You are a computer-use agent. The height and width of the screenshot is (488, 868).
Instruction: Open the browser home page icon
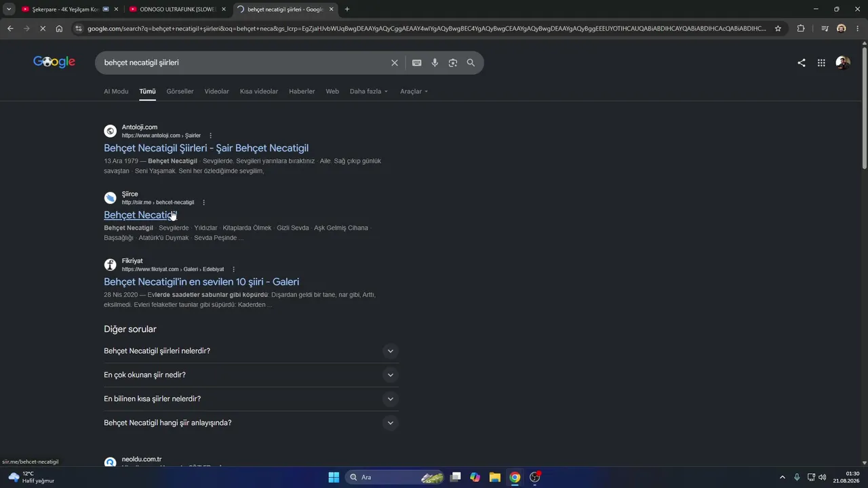pos(59,28)
